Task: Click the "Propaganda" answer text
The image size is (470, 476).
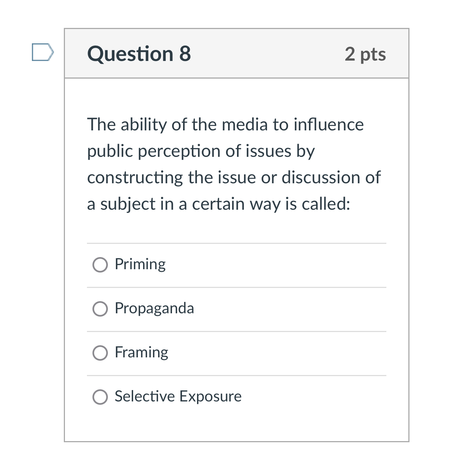Action: [x=154, y=309]
